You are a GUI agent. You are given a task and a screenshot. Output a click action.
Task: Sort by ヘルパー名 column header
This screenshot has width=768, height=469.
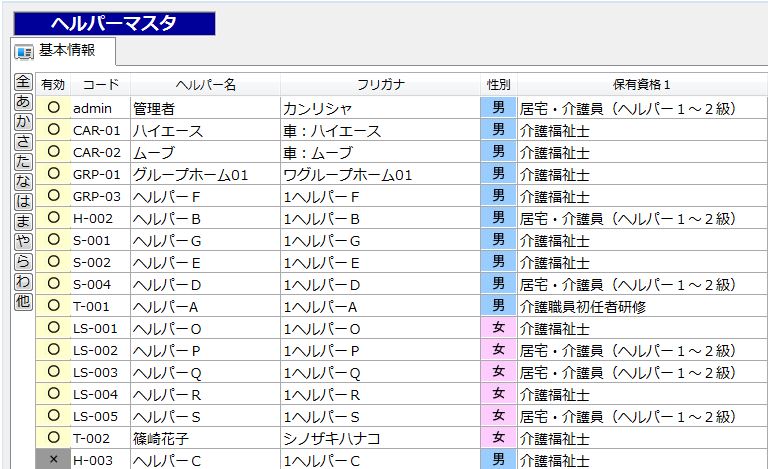205,85
